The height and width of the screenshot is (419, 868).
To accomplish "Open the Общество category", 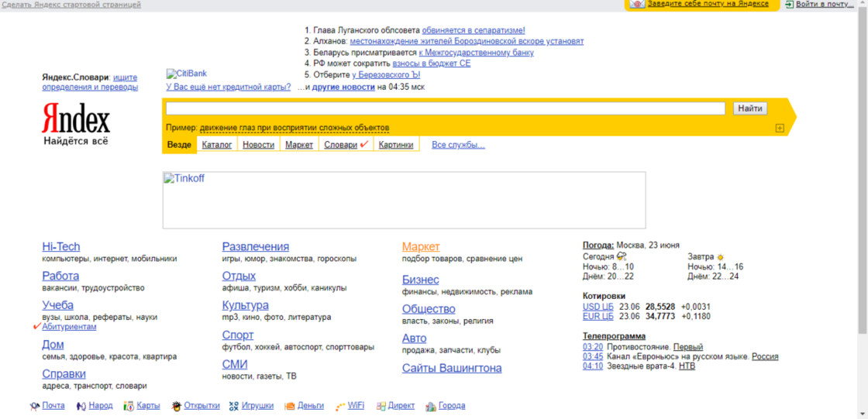I will [429, 309].
